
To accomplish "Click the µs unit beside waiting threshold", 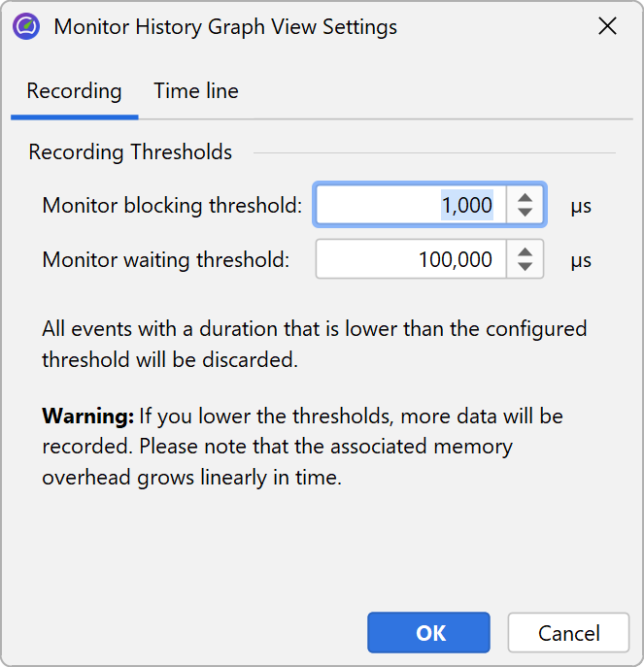I will [581, 260].
